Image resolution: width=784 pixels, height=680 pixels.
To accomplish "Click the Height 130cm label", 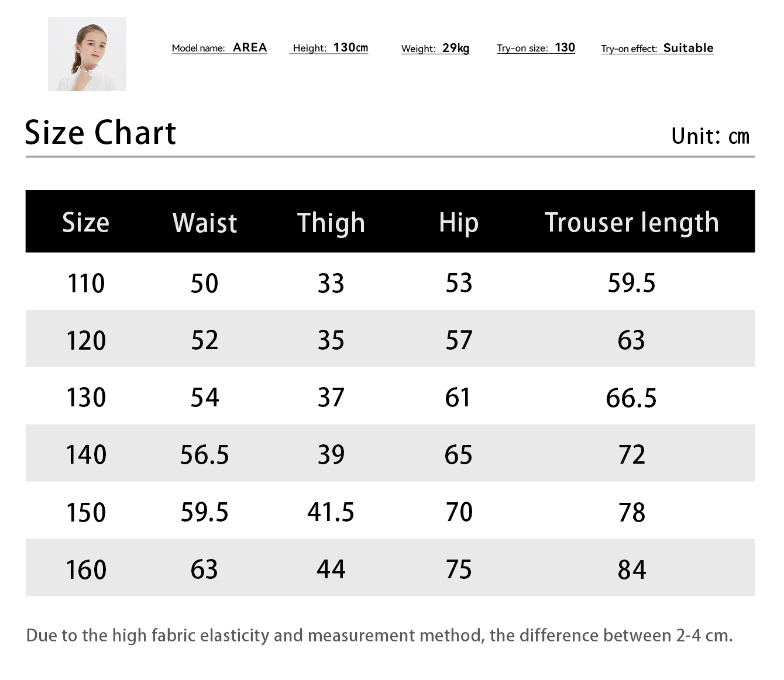I will pos(330,48).
